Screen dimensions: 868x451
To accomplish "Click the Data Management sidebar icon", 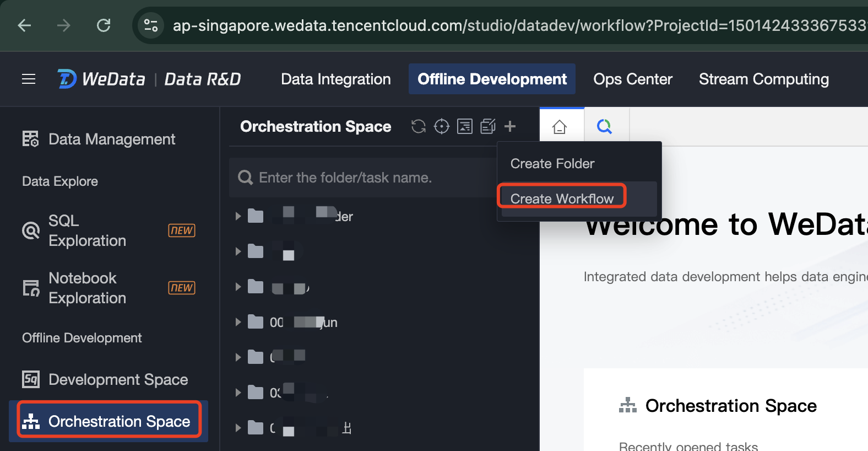I will (x=30, y=139).
